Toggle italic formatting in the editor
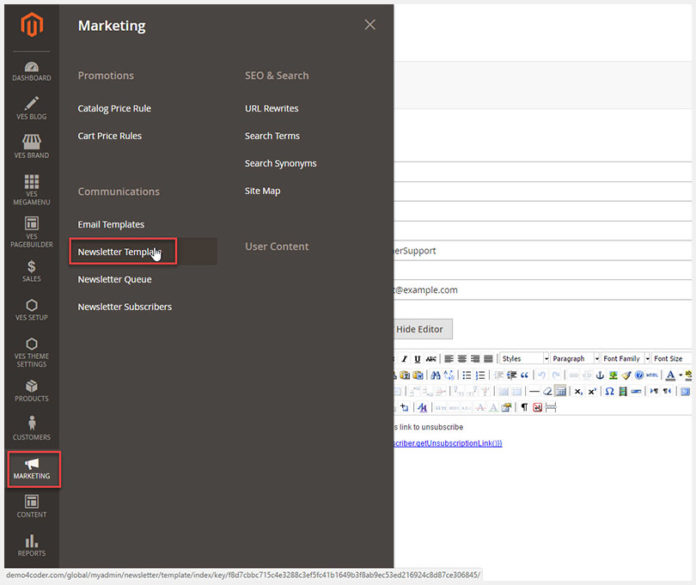 pos(404,358)
